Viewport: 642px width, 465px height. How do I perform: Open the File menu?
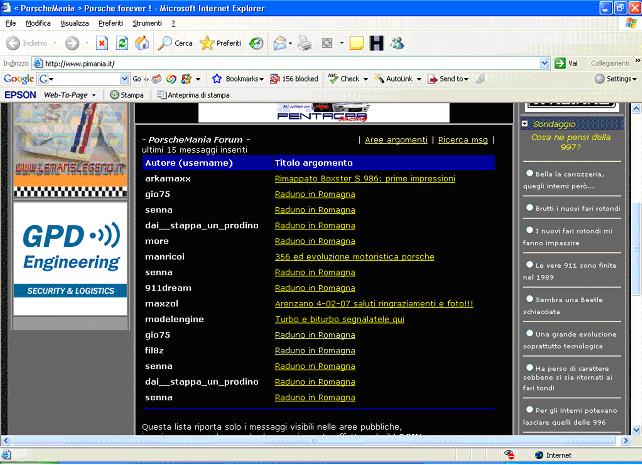(11, 23)
